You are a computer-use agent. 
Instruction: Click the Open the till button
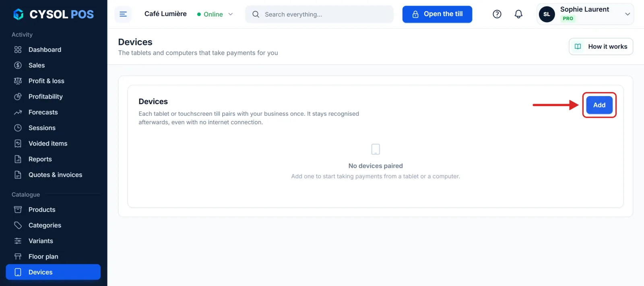pyautogui.click(x=437, y=14)
